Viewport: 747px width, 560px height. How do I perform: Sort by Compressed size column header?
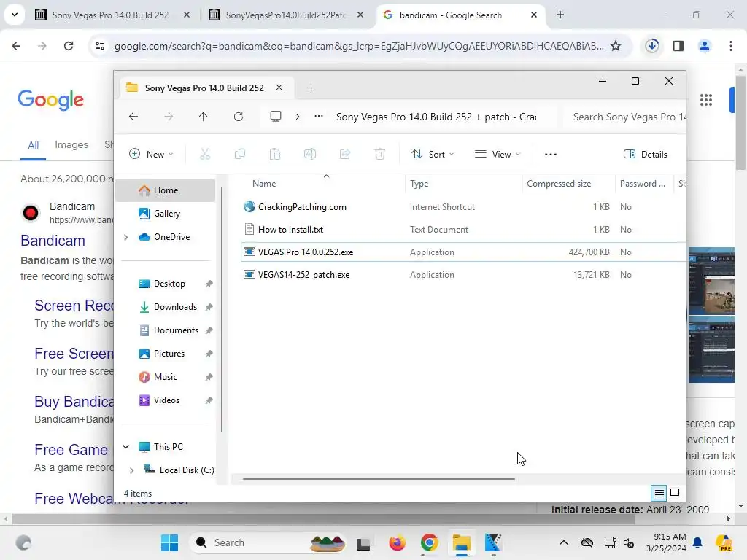(x=559, y=183)
